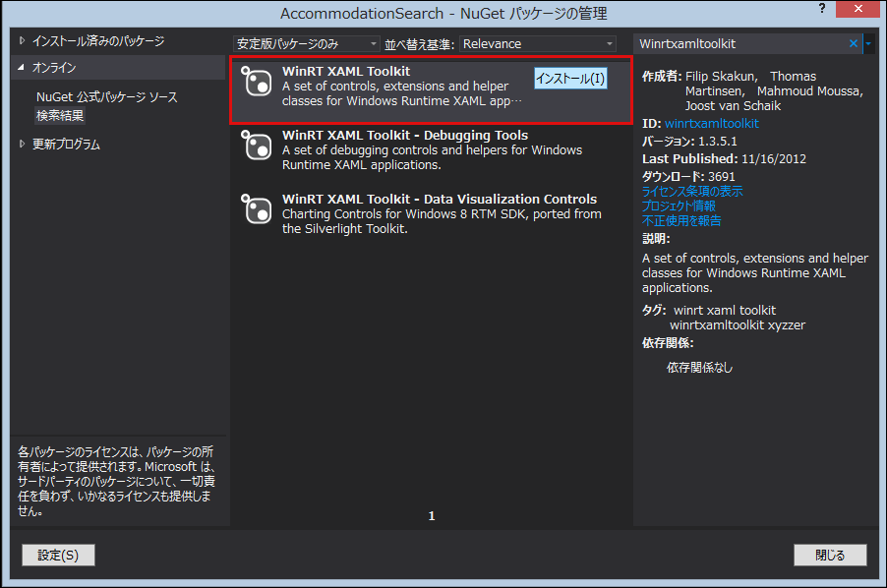This screenshot has width=887, height=588.
Task: Open the 設定(S) settings button
Action: (58, 556)
